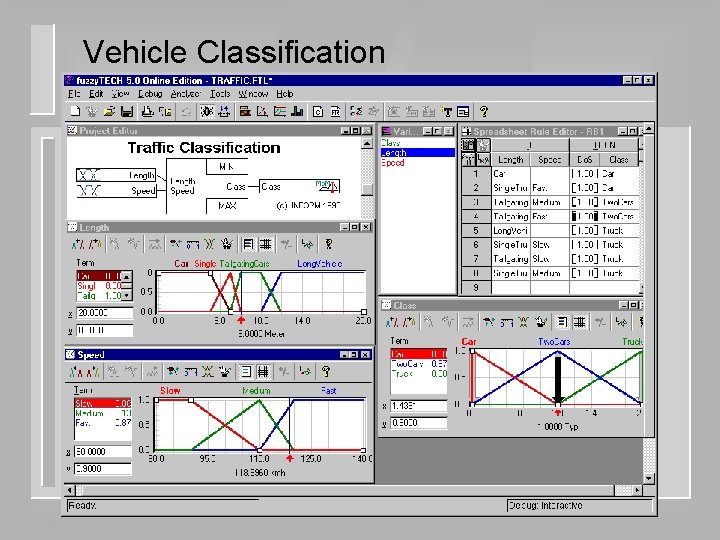Image resolution: width=720 pixels, height=540 pixels.
Task: Click LongVeh cell in rule row 5
Action: [x=511, y=231]
